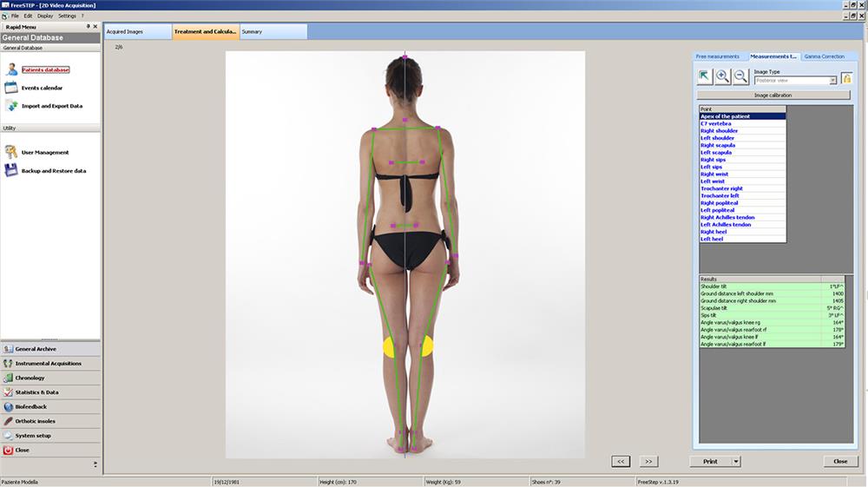Open the Image Type dropdown

[x=833, y=81]
